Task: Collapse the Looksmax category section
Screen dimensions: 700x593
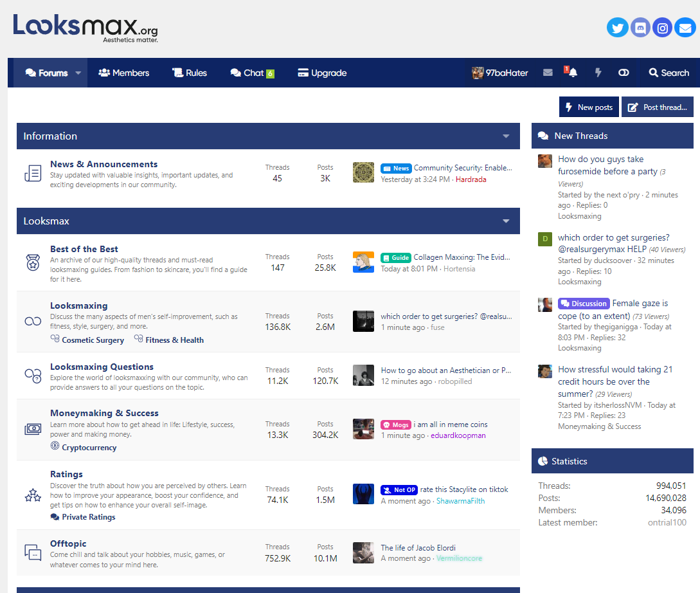Action: 506,221
